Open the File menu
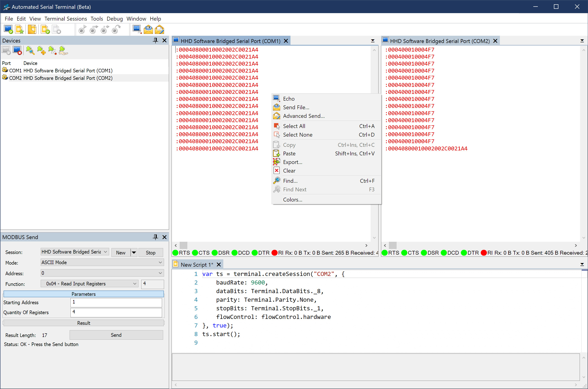Image resolution: width=588 pixels, height=389 pixels. pyautogui.click(x=9, y=19)
